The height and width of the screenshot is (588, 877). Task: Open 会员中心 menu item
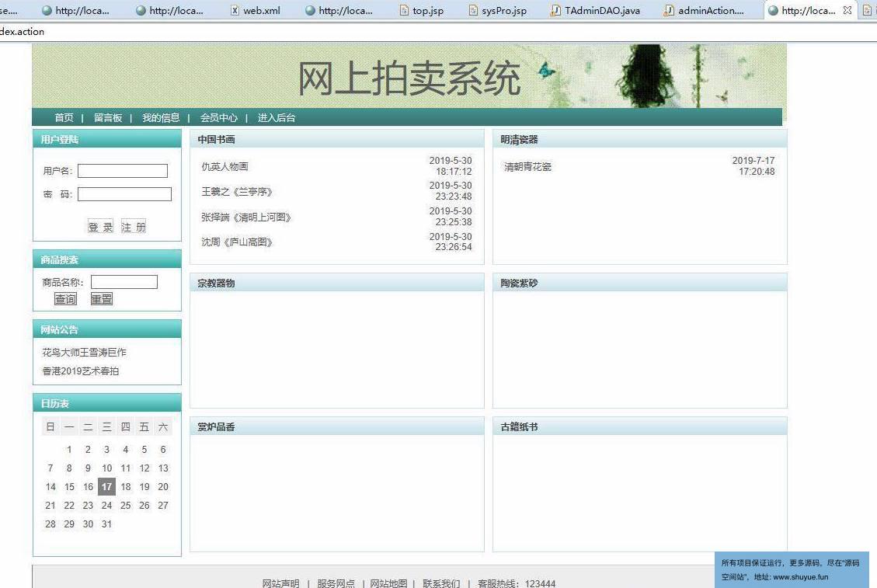219,117
